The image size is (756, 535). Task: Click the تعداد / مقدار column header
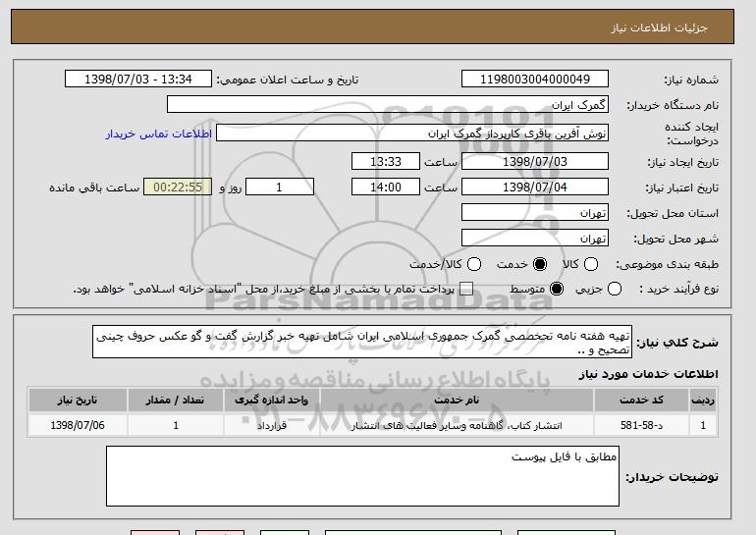point(175,401)
